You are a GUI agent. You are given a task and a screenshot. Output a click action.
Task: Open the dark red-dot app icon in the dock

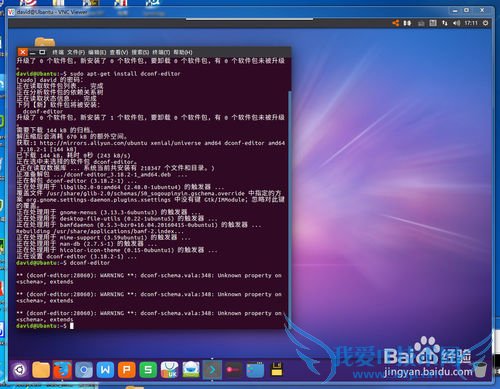tap(233, 370)
